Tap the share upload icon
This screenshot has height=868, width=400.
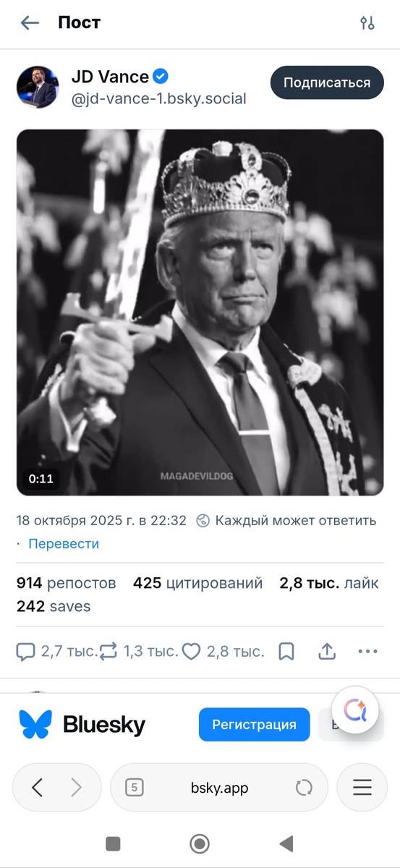tap(327, 652)
